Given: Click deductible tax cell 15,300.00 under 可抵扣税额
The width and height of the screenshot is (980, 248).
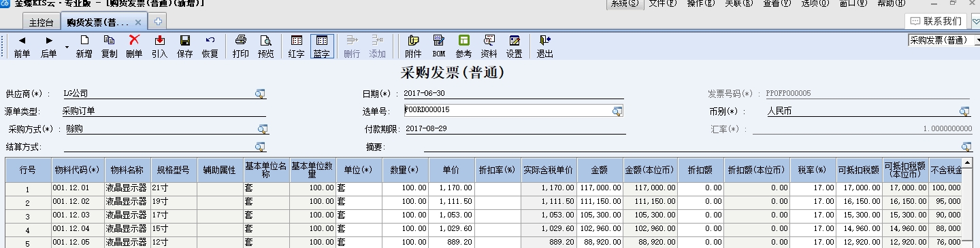Looking at the screenshot, I should [859, 216].
